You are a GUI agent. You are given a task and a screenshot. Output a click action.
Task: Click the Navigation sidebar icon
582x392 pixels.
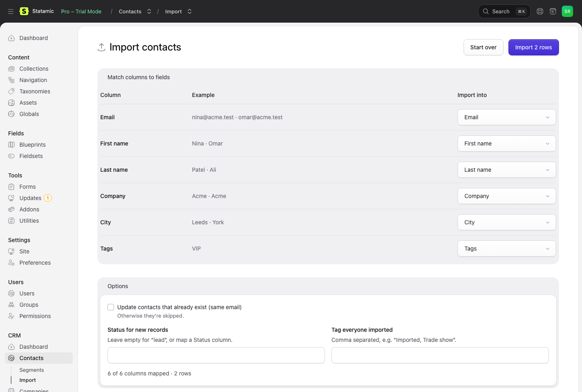pos(11,80)
